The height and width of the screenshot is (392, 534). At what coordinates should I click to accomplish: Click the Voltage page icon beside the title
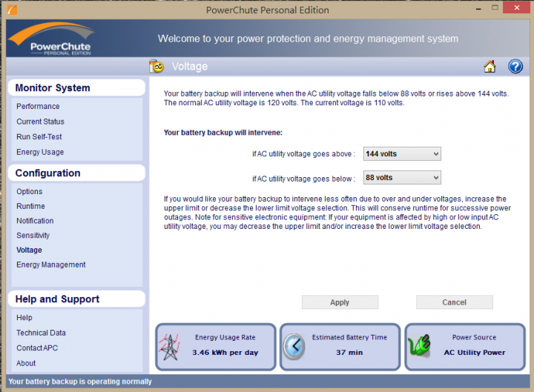coord(156,67)
